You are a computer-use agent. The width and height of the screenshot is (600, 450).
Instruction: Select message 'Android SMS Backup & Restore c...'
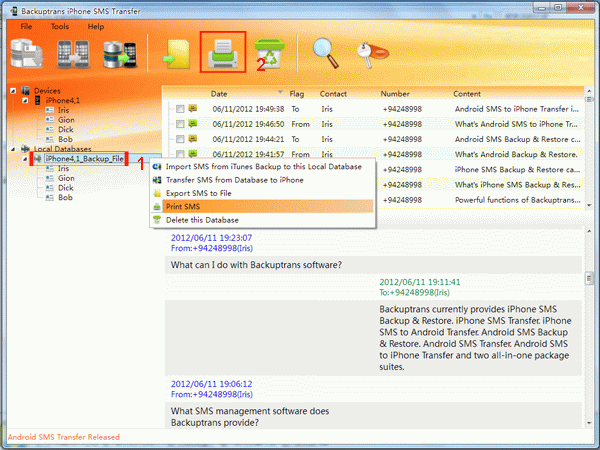point(517,139)
